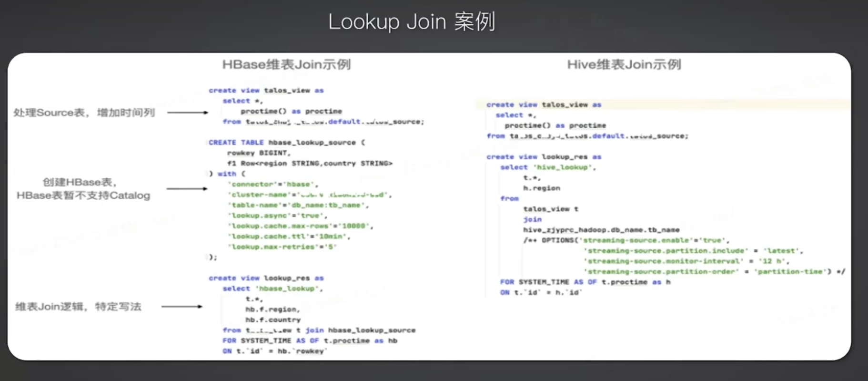
Task: Click 'FOR SYSTEM_TIME AS OF t.proctime as h'
Action: (585, 282)
